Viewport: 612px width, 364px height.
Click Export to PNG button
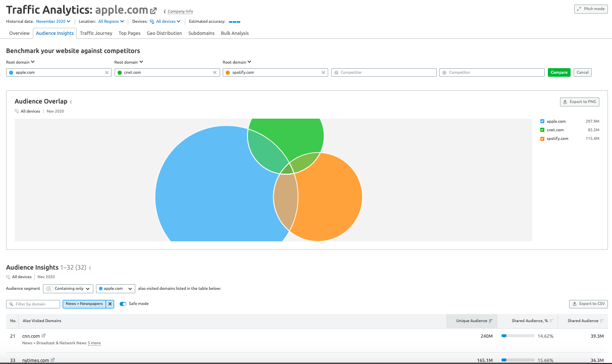click(579, 102)
